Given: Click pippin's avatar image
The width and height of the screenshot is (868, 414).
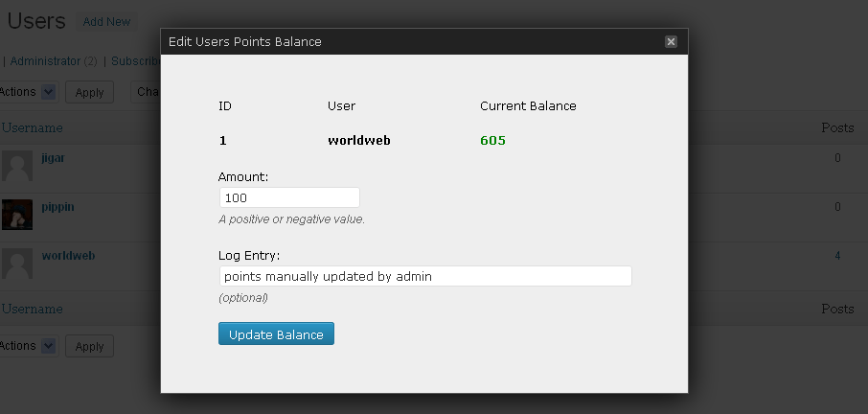Looking at the screenshot, I should tap(17, 215).
